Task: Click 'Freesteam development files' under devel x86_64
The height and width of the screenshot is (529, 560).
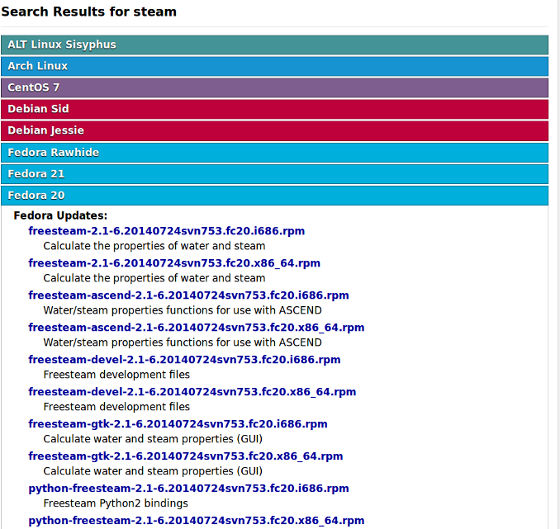Action: pos(116,407)
